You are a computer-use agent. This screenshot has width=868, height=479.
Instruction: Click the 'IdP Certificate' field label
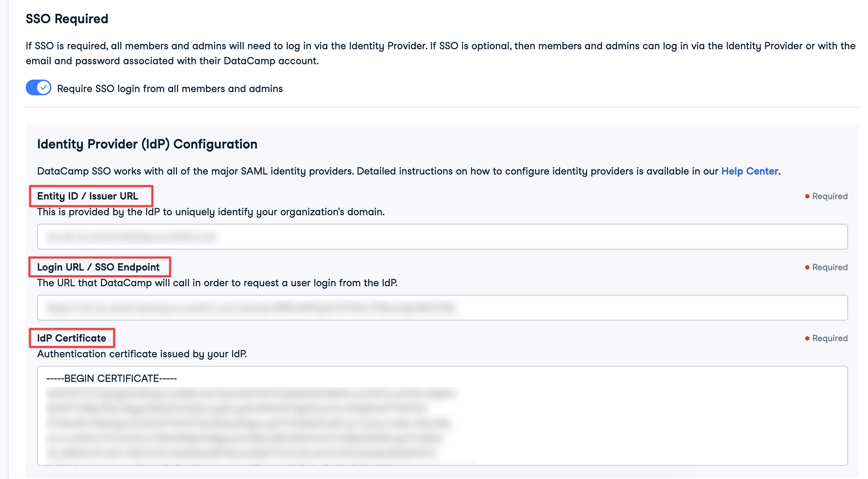[72, 338]
